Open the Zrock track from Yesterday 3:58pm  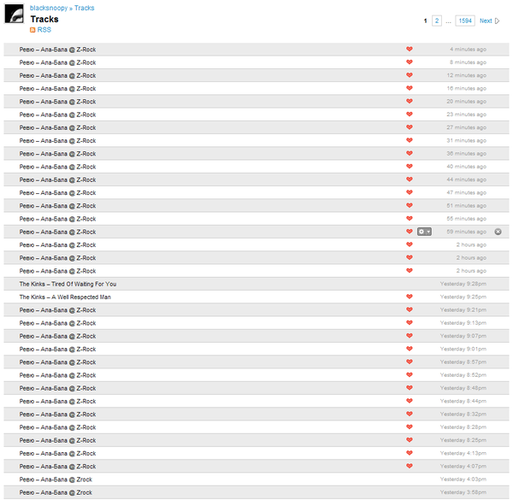click(56, 492)
